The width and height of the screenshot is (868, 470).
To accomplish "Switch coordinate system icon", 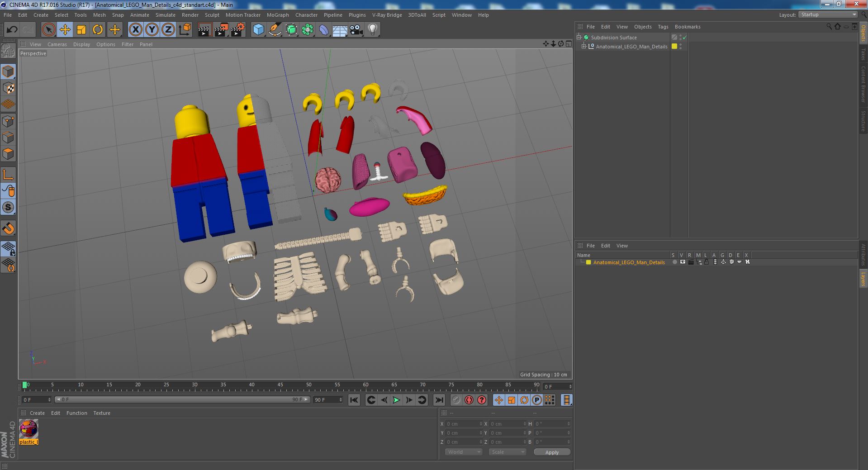I will click(185, 30).
